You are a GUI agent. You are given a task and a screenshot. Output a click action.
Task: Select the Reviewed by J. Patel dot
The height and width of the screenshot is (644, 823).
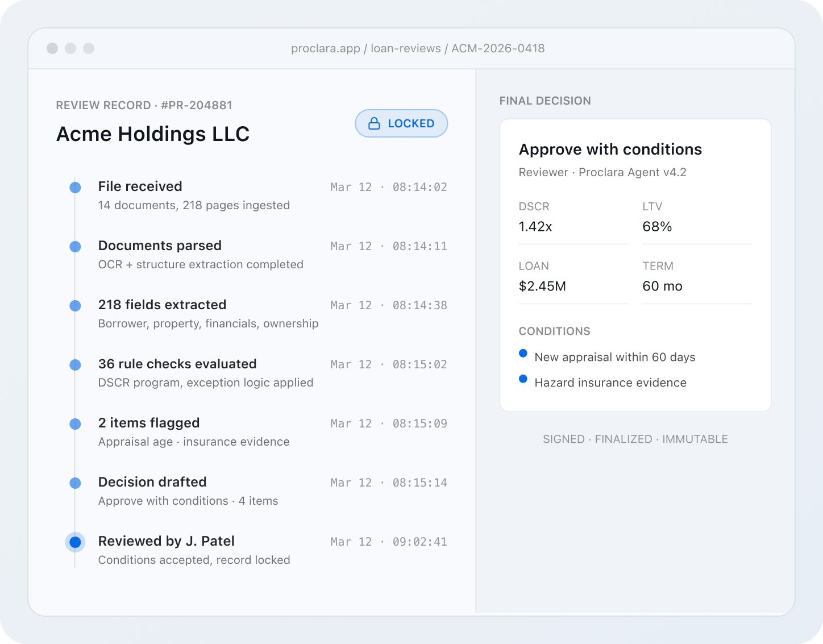(x=75, y=542)
